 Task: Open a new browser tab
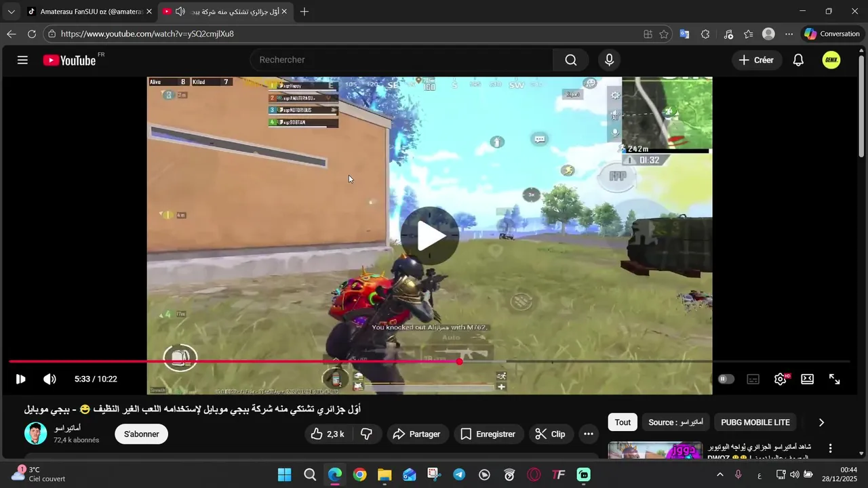304,12
